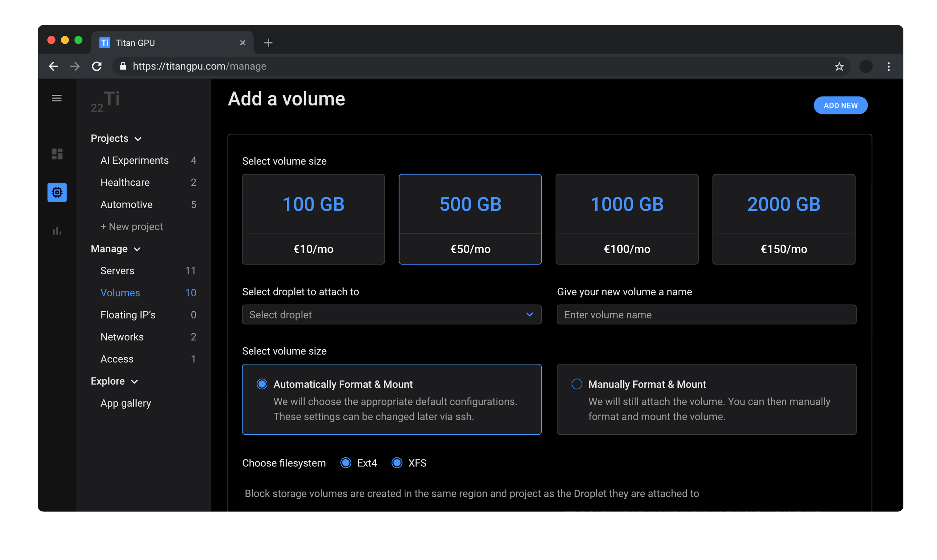Open the browser three-dot menu
The width and height of the screenshot is (937, 560).
click(889, 66)
